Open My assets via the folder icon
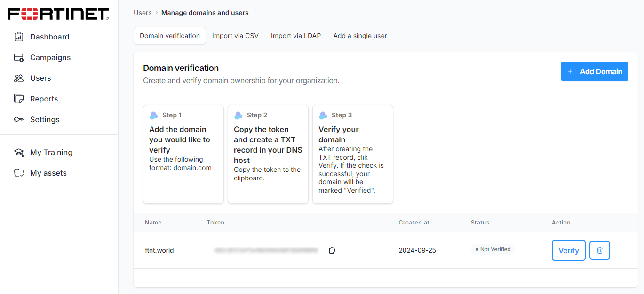 (18, 172)
